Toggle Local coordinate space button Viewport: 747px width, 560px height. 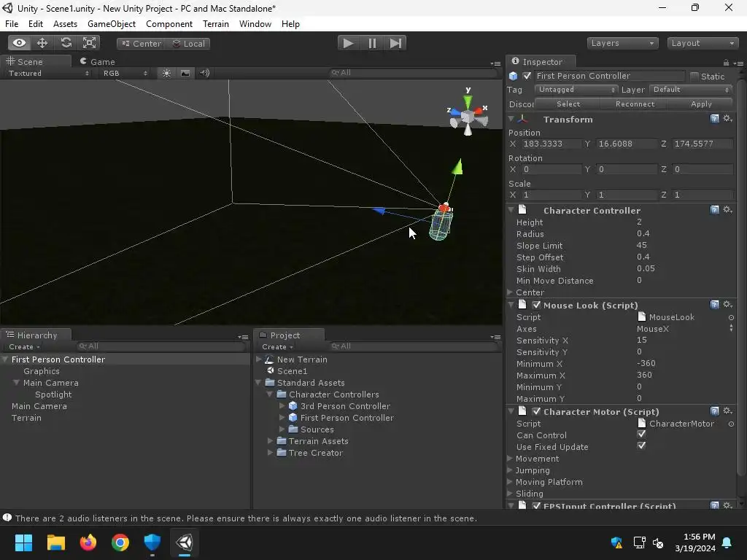189,44
